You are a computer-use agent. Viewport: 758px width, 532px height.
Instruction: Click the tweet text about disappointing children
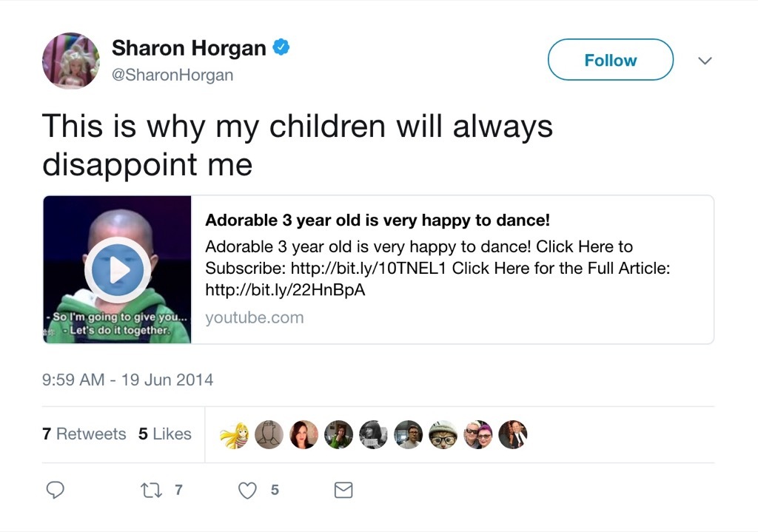(x=298, y=145)
